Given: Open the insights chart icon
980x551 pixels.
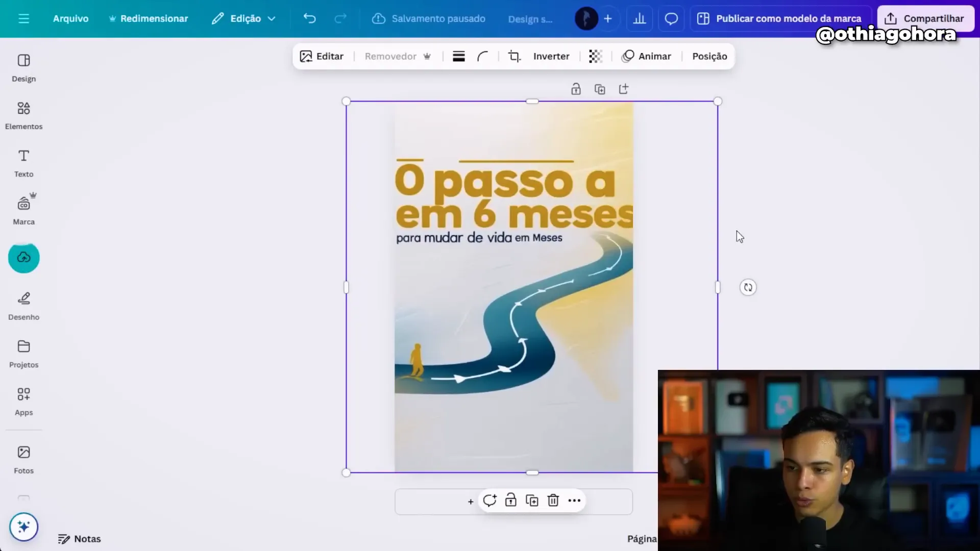Looking at the screenshot, I should [640, 19].
